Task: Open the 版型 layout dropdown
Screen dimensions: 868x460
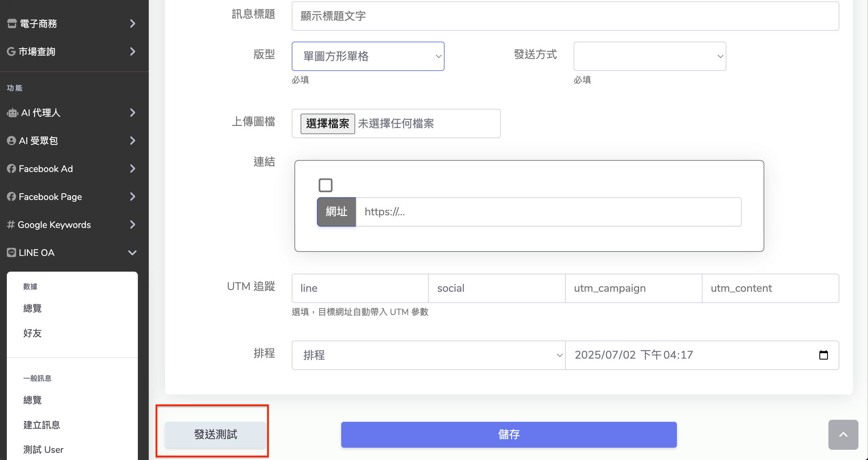Action: [x=368, y=56]
